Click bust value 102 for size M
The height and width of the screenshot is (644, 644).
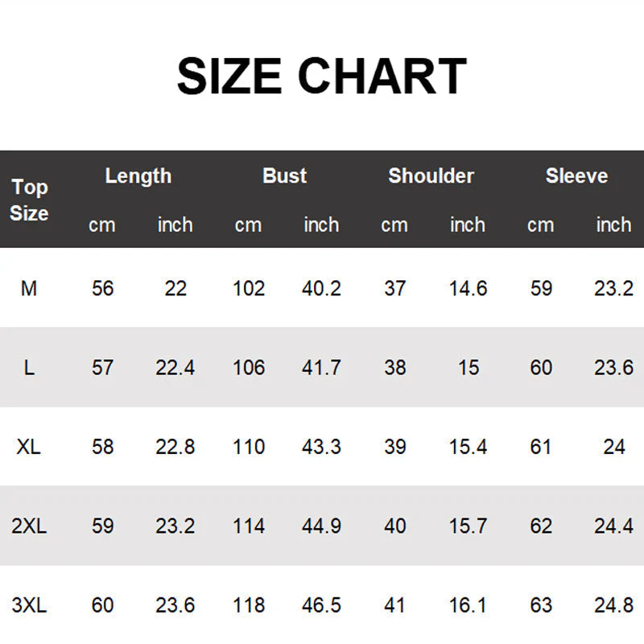coord(248,287)
